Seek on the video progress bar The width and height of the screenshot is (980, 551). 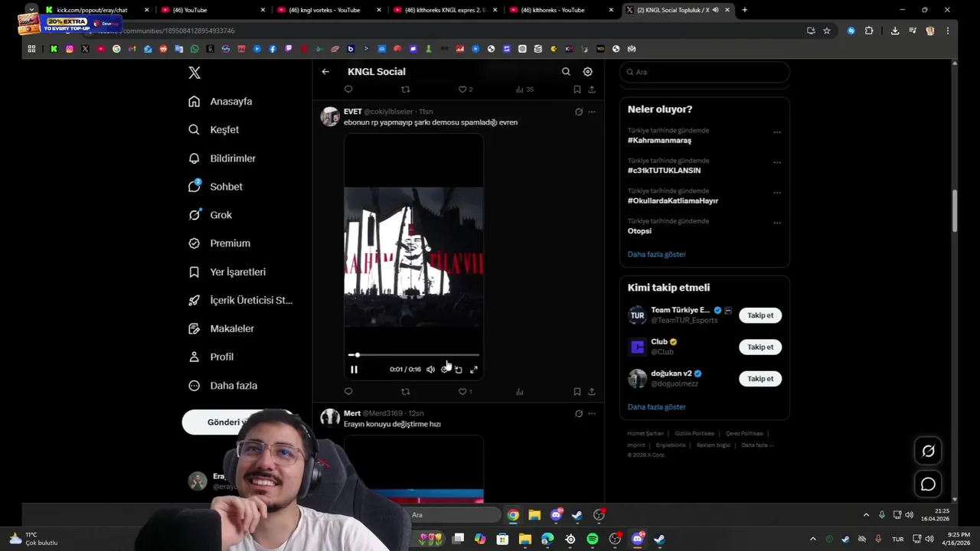click(413, 355)
